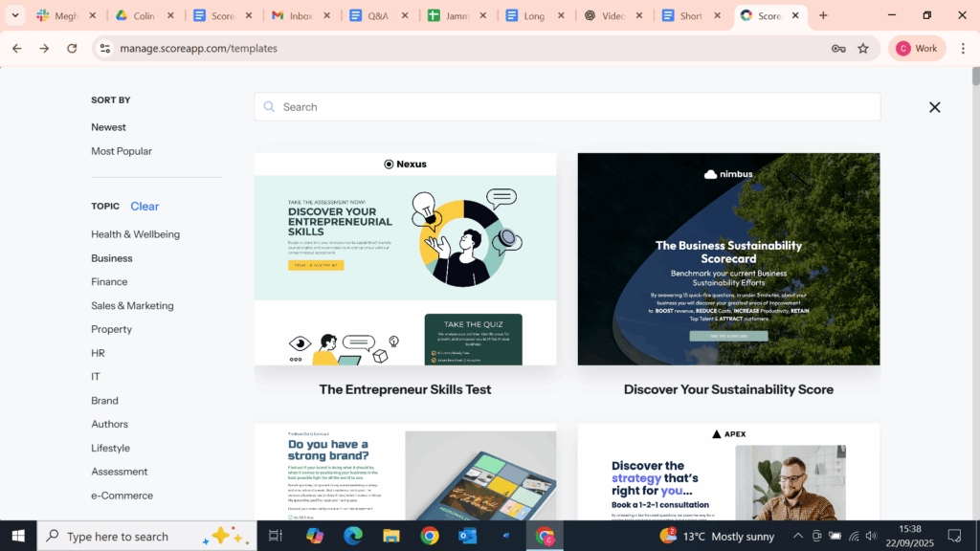
Task: Filter templates by Finance topic
Action: tap(109, 281)
